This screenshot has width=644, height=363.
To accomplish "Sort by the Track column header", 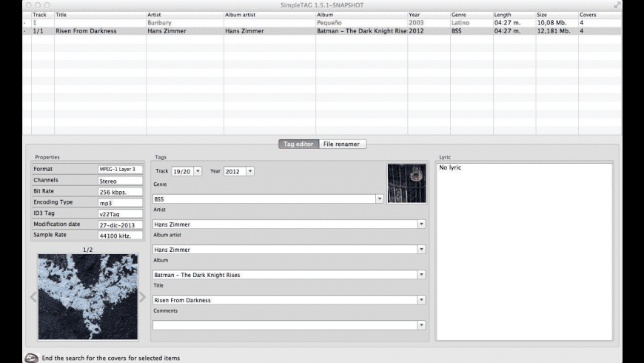I will 43,15.
